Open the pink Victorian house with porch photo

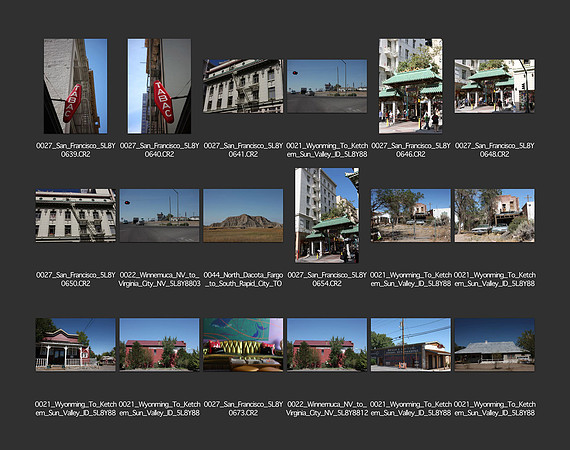click(76, 345)
